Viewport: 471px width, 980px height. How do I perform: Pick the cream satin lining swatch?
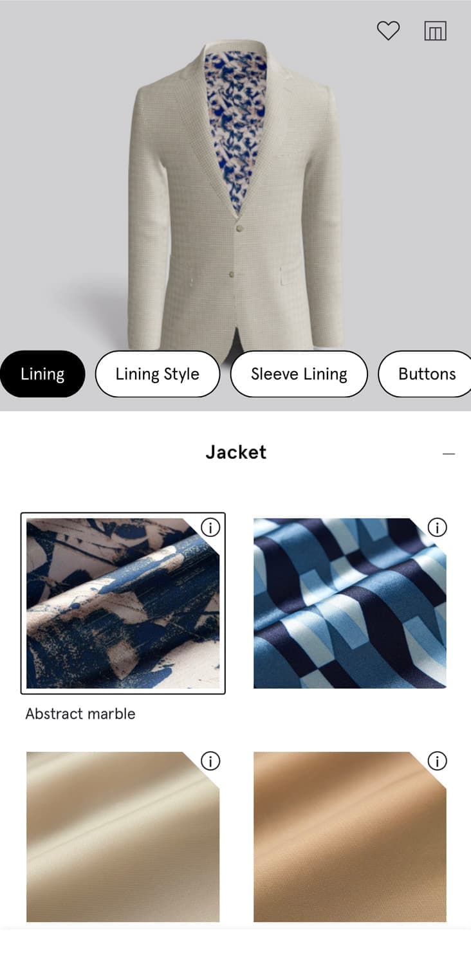point(123,837)
